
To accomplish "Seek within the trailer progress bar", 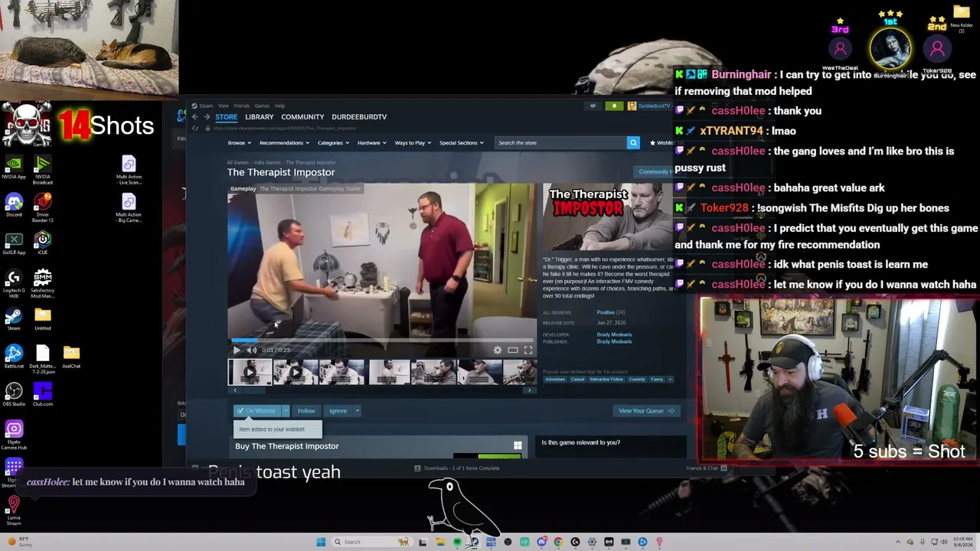I will 382,341.
